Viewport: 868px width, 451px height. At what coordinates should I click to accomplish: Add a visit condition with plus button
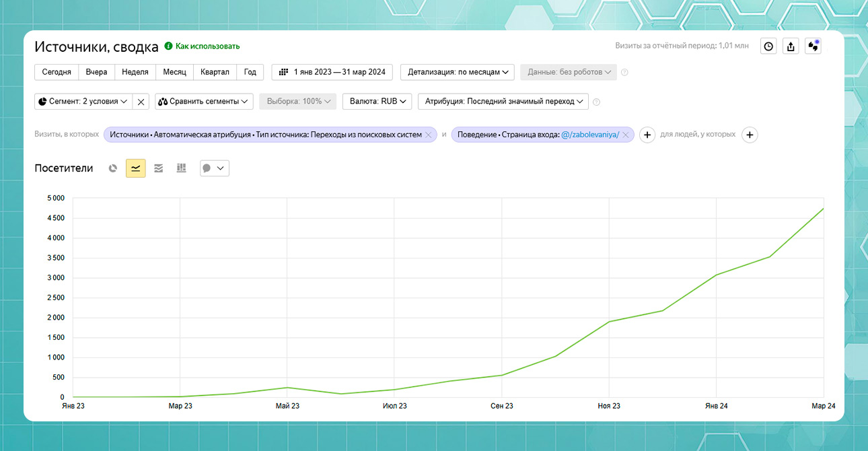(647, 135)
